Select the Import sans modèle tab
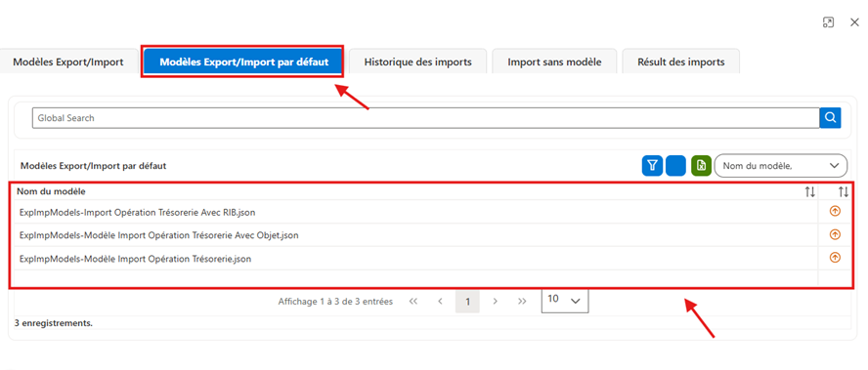 [x=554, y=62]
